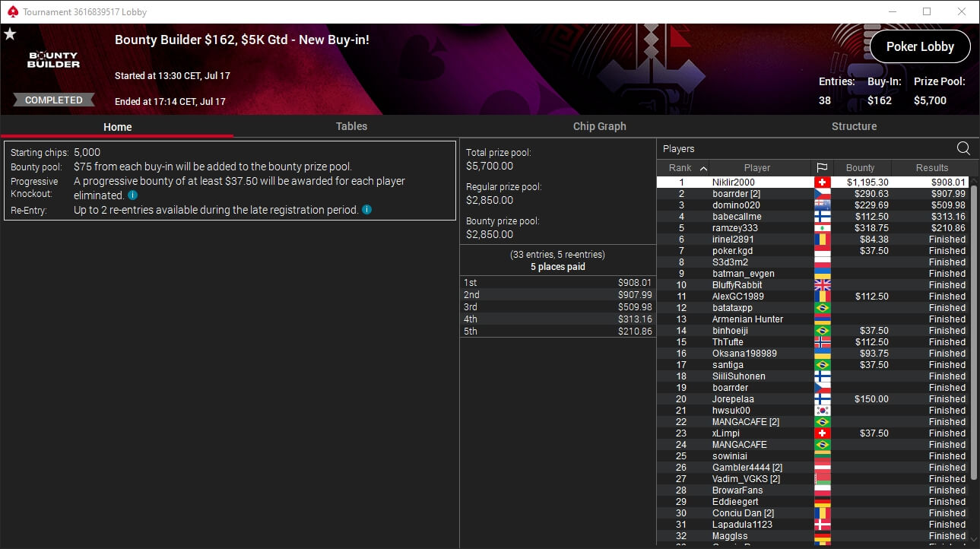This screenshot has height=549, width=980.
Task: Click the players list vertical scrollbar
Action: pyautogui.click(x=974, y=333)
